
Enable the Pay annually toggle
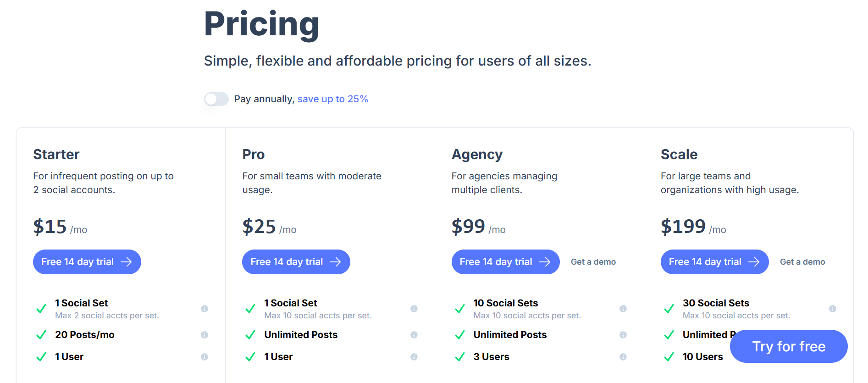pos(216,99)
